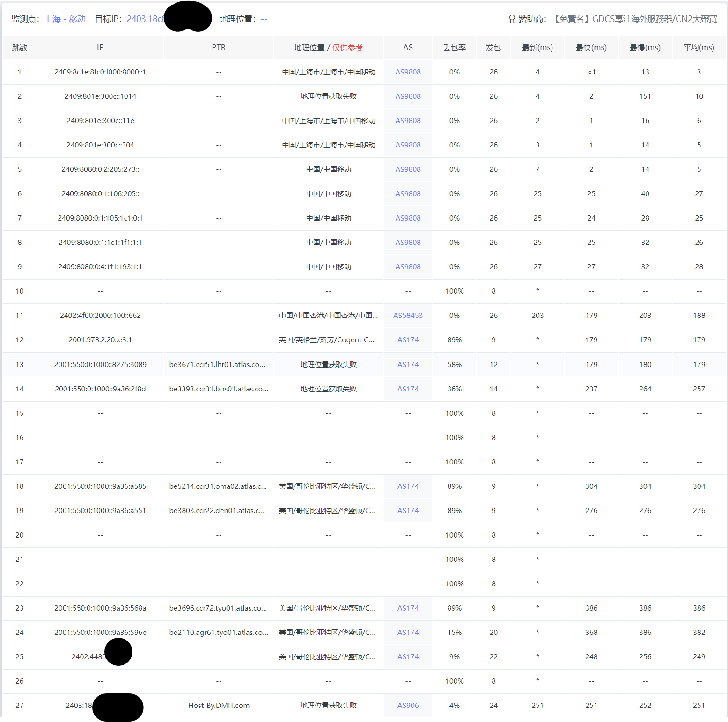Open AS9808 link in hop 5 row
This screenshot has width=728, height=722.
(x=408, y=169)
